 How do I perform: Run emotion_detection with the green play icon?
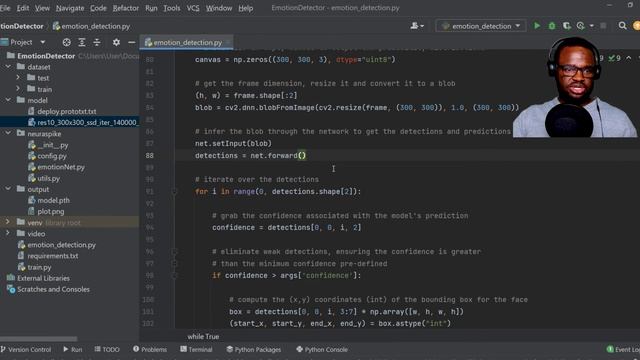(x=537, y=26)
